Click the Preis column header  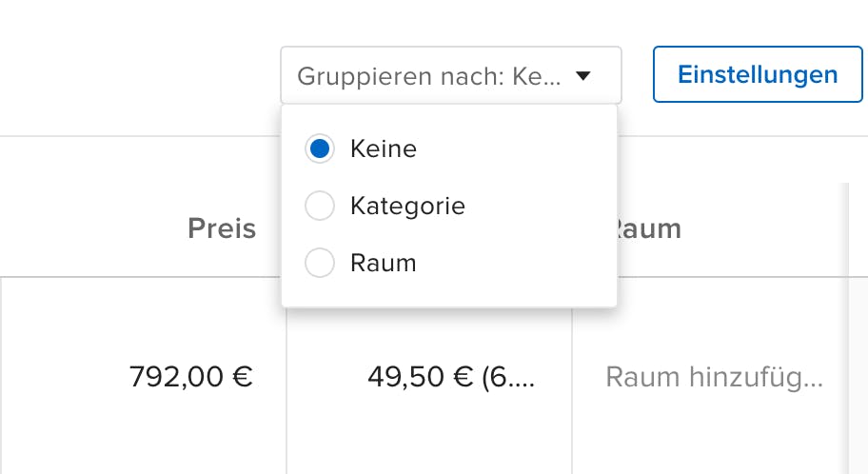click(x=222, y=228)
